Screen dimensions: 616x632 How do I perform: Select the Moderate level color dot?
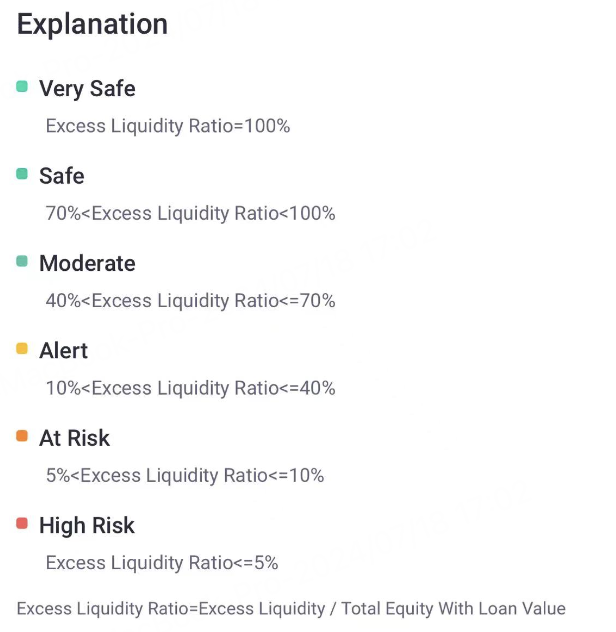(x=22, y=262)
